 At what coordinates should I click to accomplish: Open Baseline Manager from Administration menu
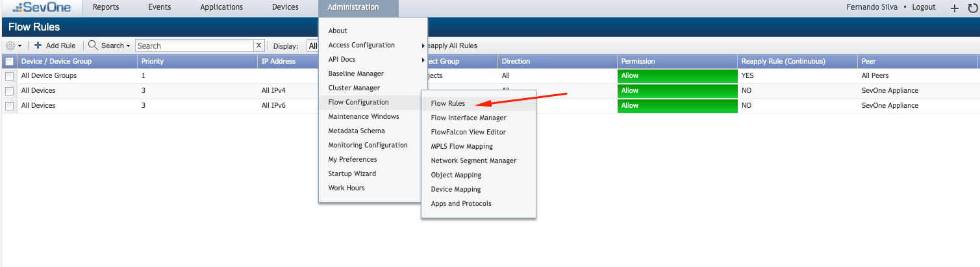click(356, 73)
